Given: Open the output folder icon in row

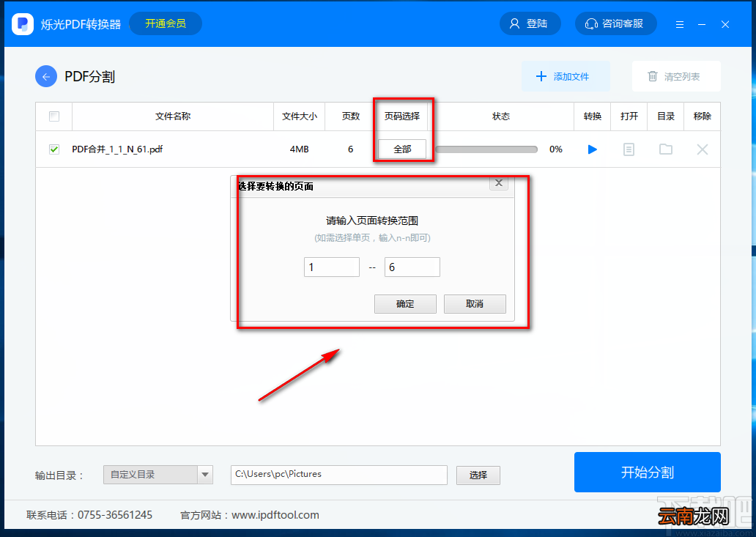Looking at the screenshot, I should pos(666,149).
